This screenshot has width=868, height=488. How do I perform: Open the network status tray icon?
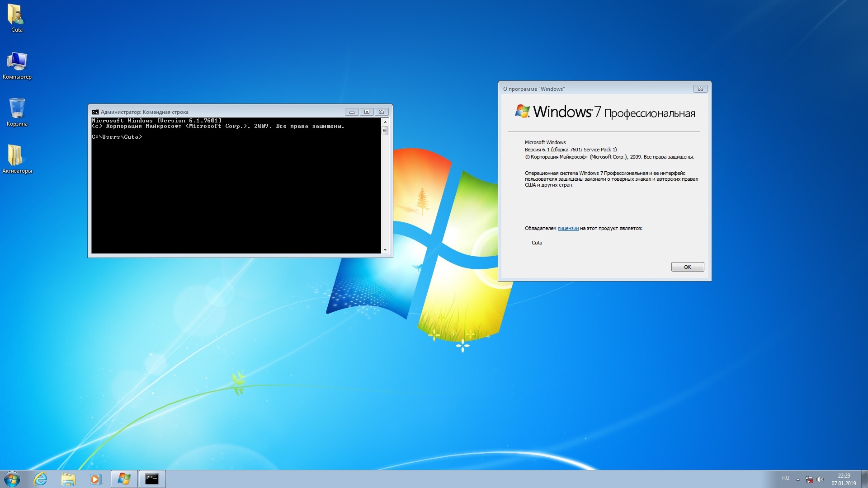[x=809, y=479]
